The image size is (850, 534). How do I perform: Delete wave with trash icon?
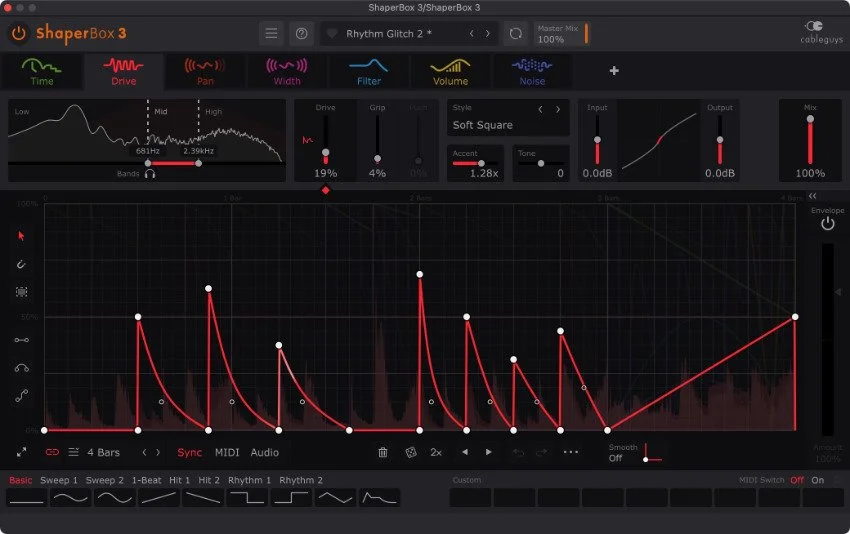(x=383, y=452)
